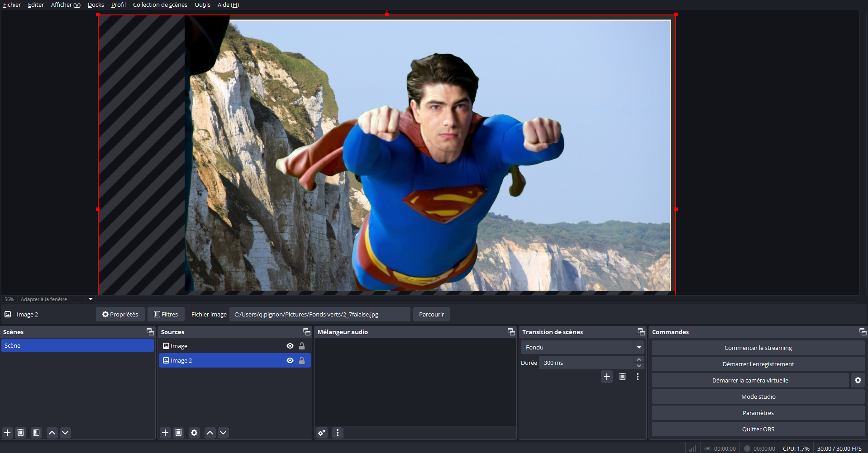Click Parcourir to browse image file
The image size is (868, 453).
431,314
